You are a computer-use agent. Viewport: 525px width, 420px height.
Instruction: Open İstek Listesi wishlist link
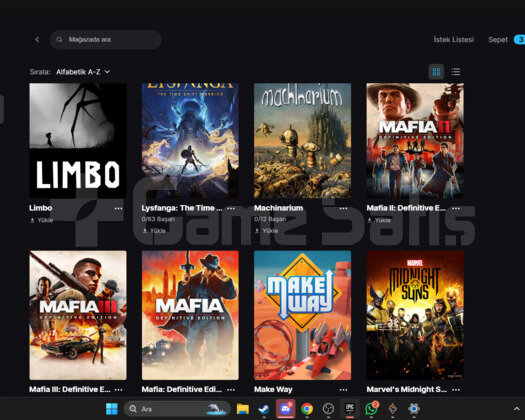454,40
